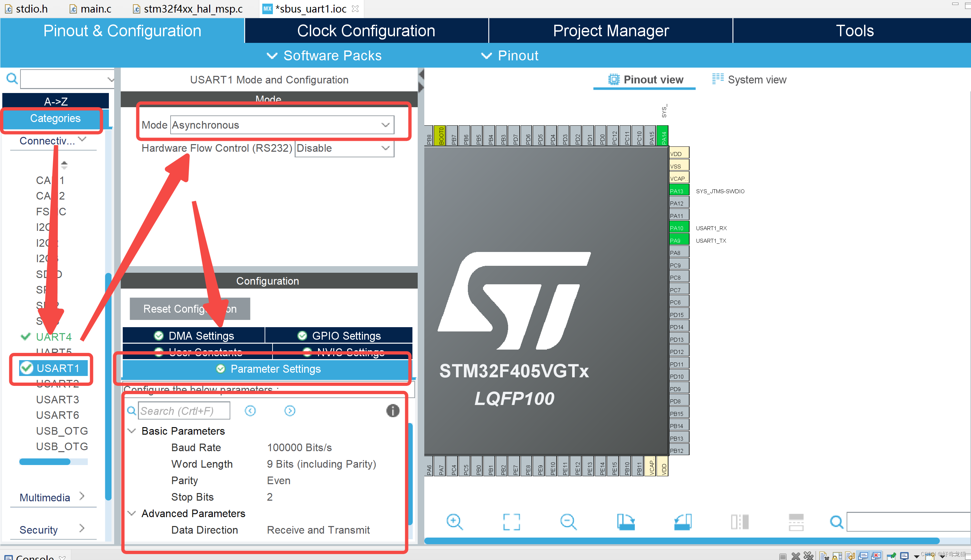Click the Parity value Even
The width and height of the screenshot is (971, 560).
(278, 481)
